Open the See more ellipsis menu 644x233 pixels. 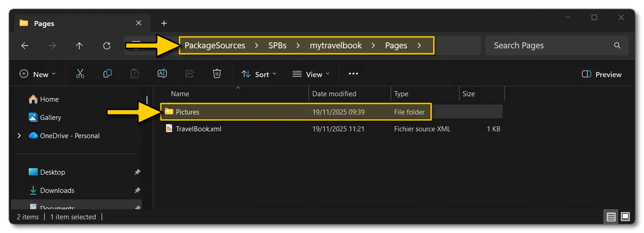click(x=353, y=74)
